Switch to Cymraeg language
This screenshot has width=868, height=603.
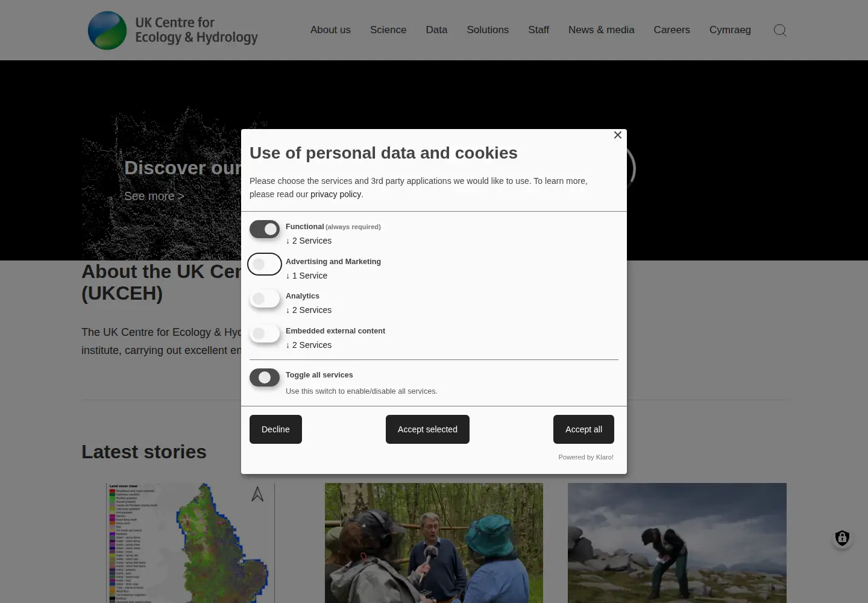pos(730,30)
